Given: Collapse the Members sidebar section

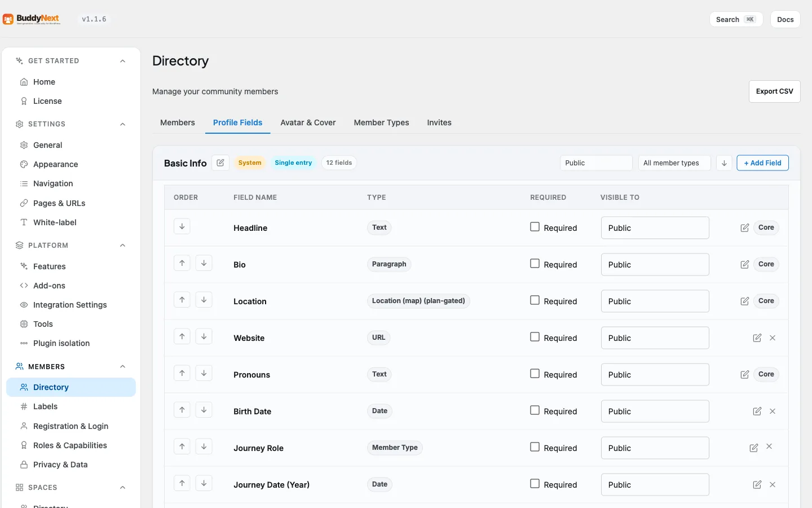Looking at the screenshot, I should pyautogui.click(x=122, y=367).
